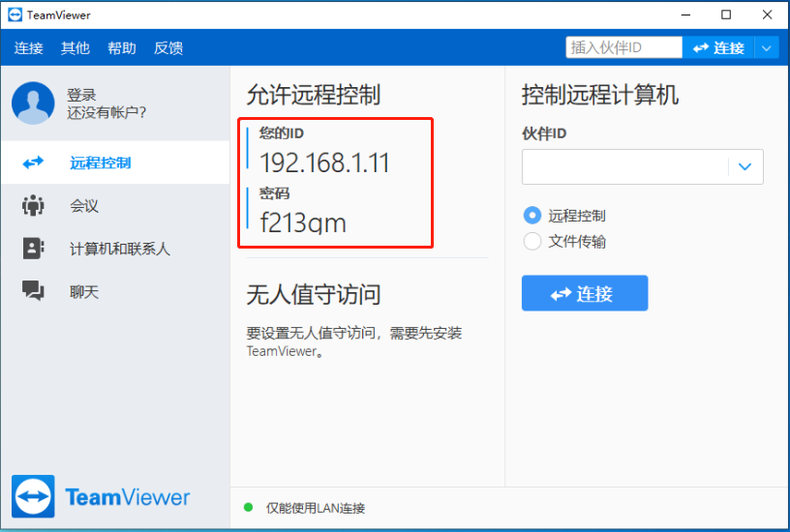The height and width of the screenshot is (532, 790).
Task: Click the 登录 sign-in link
Action: pos(81,95)
